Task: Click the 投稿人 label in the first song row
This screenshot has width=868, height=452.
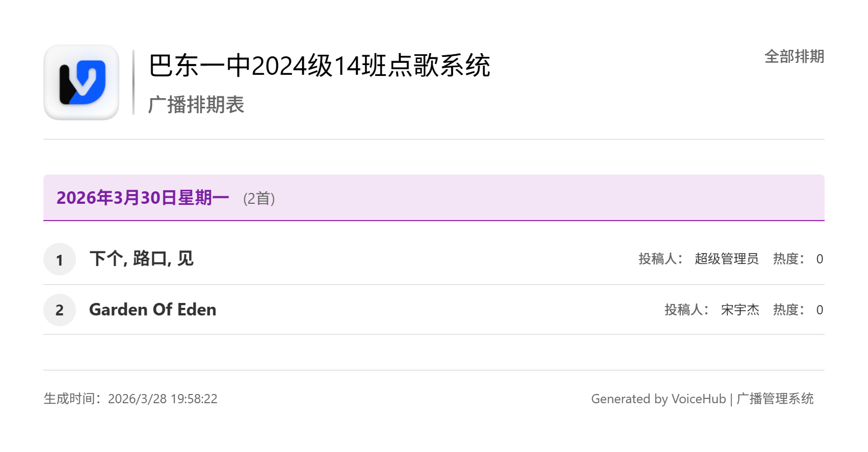Action: 660,259
